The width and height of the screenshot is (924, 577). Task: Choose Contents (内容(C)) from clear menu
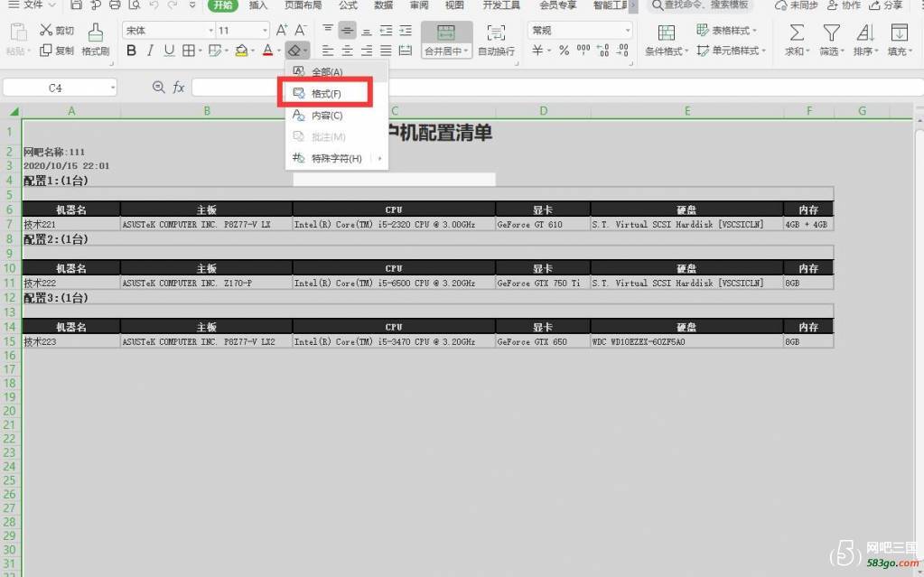click(337, 115)
